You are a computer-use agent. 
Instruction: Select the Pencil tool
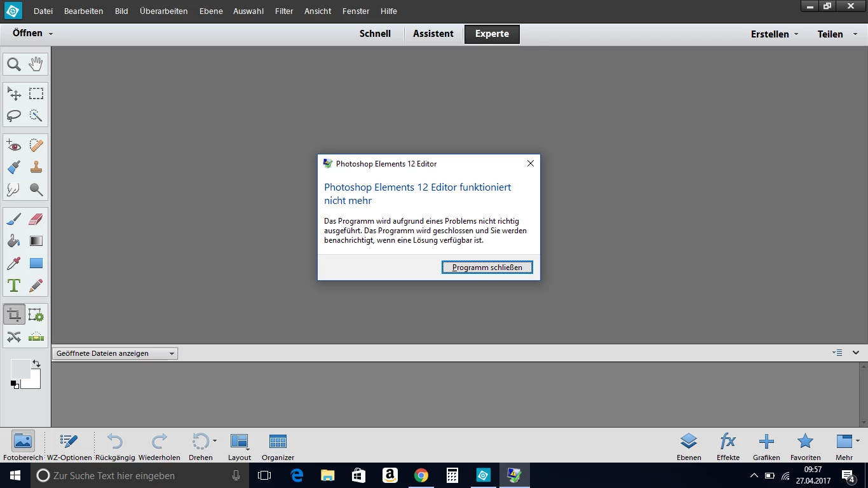[36, 285]
